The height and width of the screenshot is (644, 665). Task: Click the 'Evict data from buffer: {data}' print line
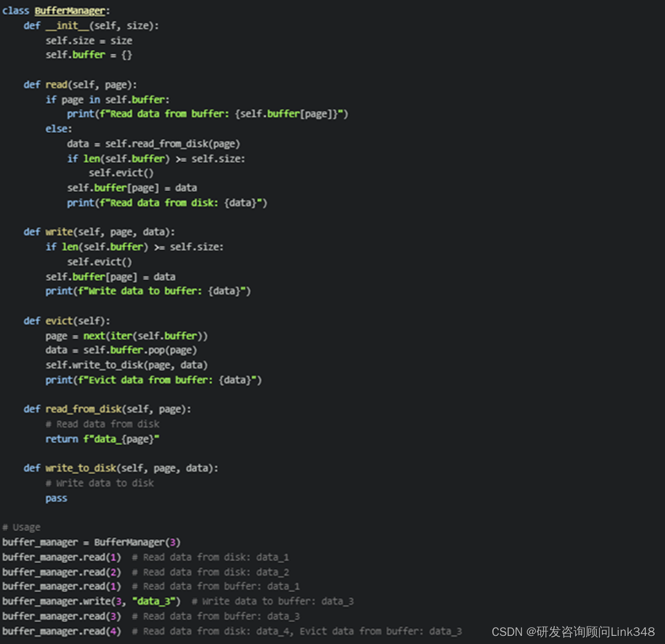pos(153,380)
